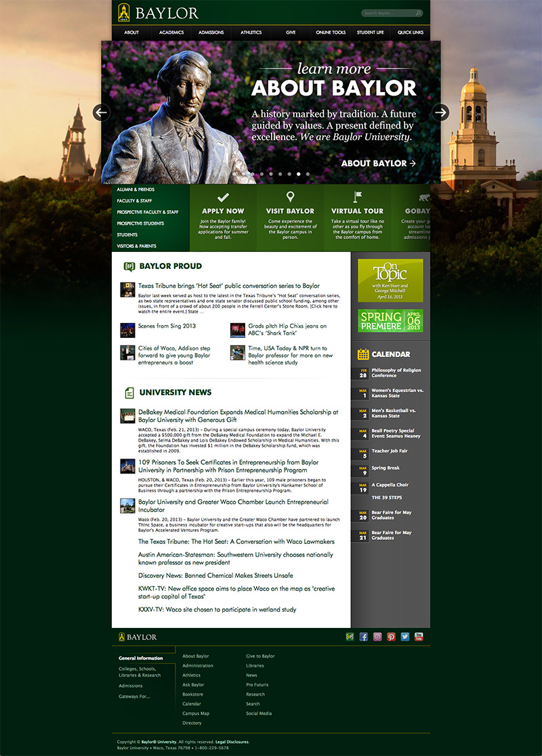Open the Spring Premiere banner
The width and height of the screenshot is (542, 756).
(391, 320)
